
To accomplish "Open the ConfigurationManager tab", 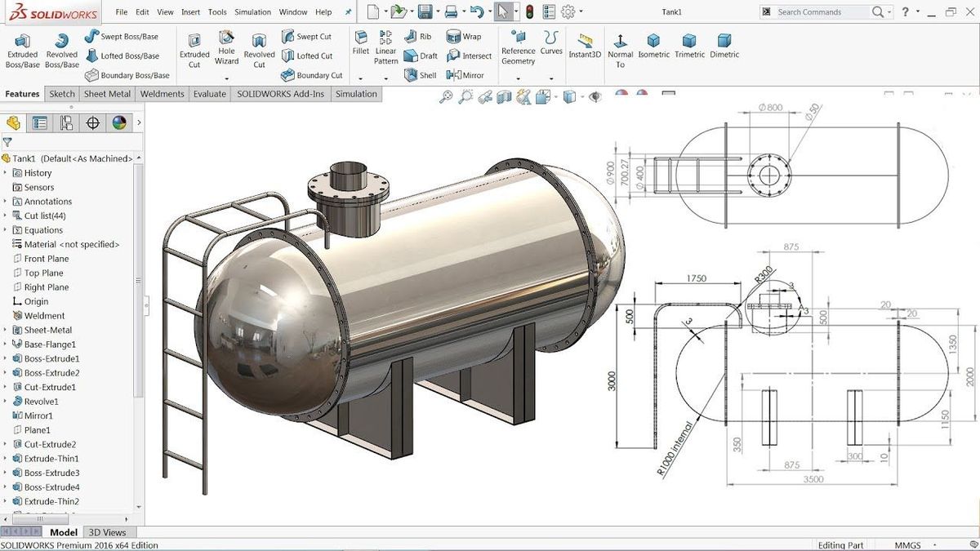I will tap(66, 122).
